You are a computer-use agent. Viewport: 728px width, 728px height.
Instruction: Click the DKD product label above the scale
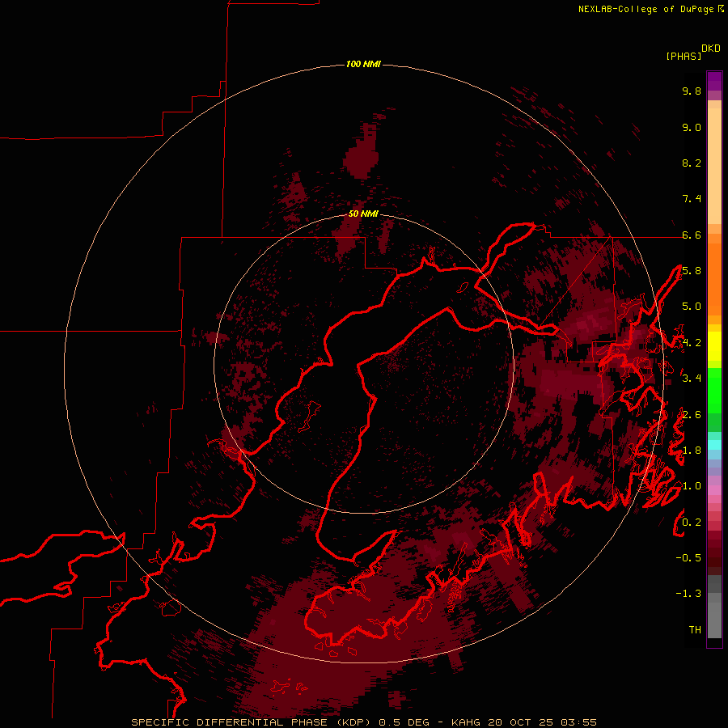coord(711,49)
